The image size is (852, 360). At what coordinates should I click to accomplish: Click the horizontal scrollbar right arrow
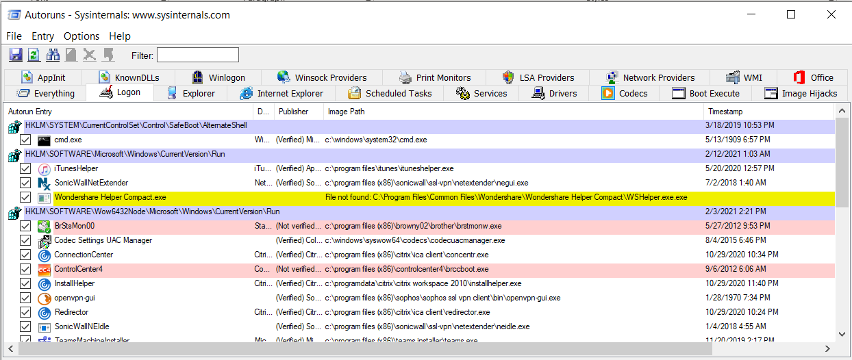tap(828, 348)
